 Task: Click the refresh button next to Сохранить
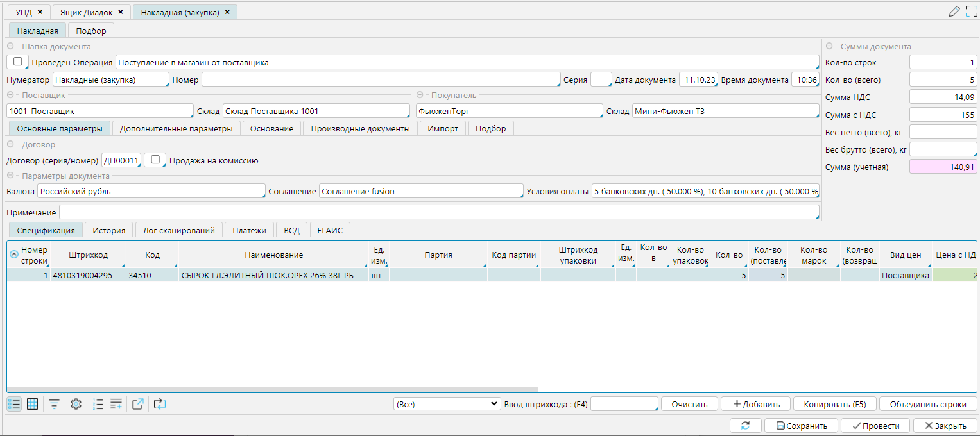(745, 426)
